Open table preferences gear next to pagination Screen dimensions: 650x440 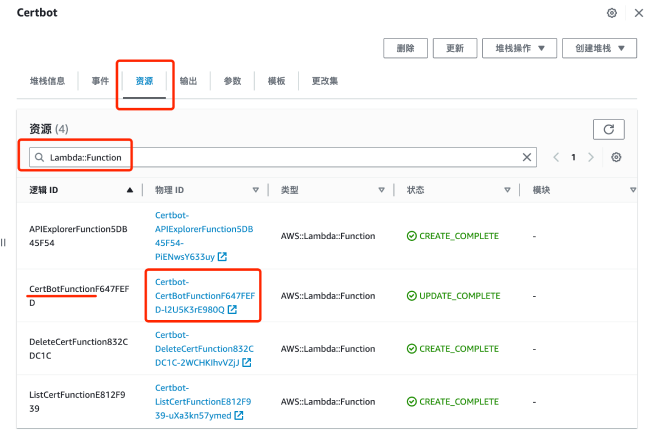[616, 158]
